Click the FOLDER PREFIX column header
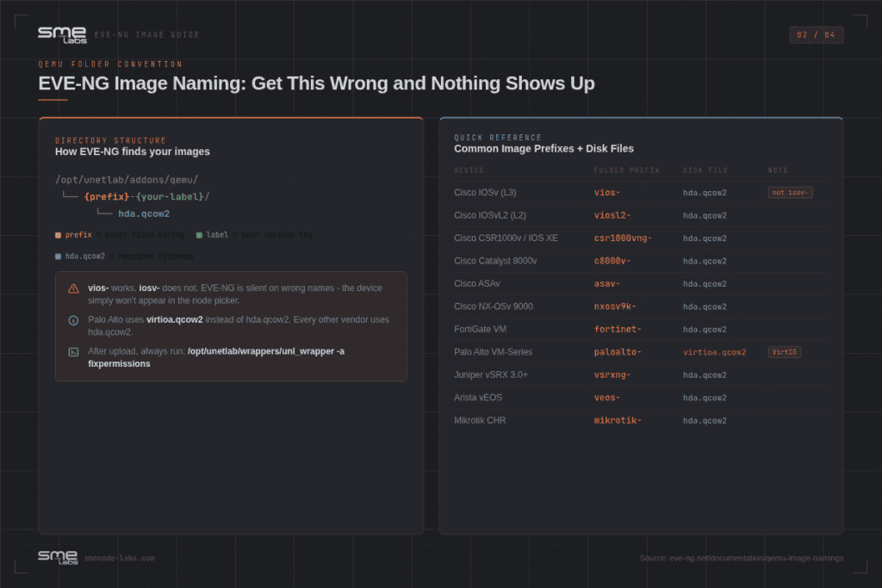 (627, 170)
